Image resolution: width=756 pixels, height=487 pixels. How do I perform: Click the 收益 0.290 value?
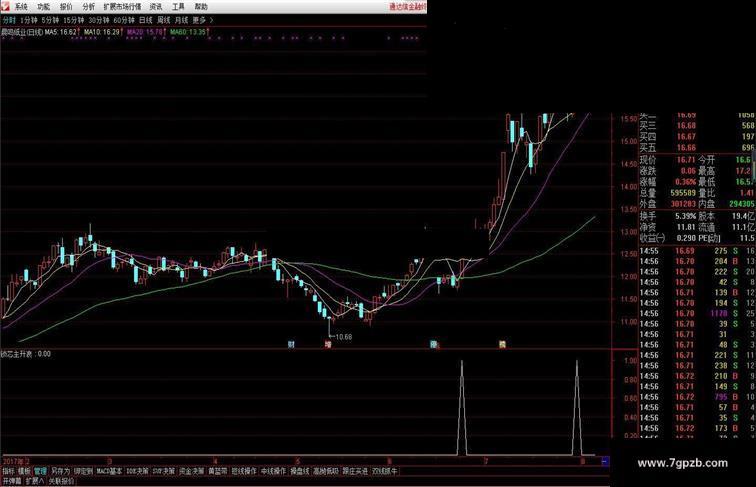(x=686, y=238)
